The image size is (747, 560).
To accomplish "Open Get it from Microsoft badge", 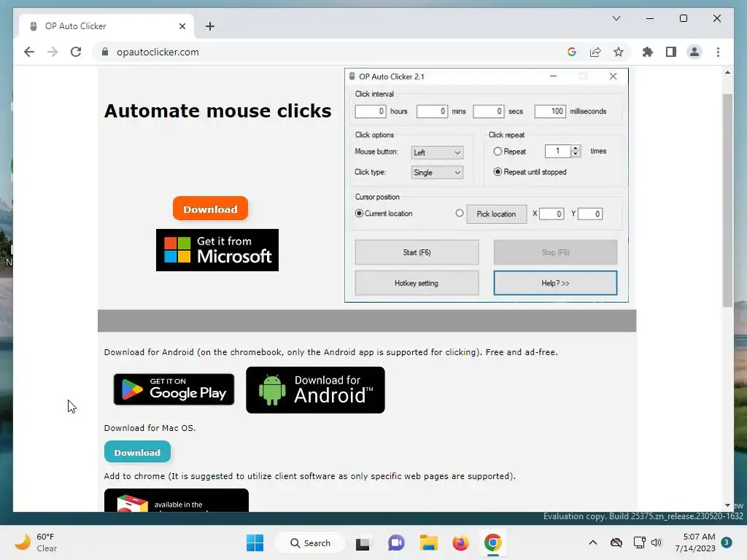I will point(217,250).
